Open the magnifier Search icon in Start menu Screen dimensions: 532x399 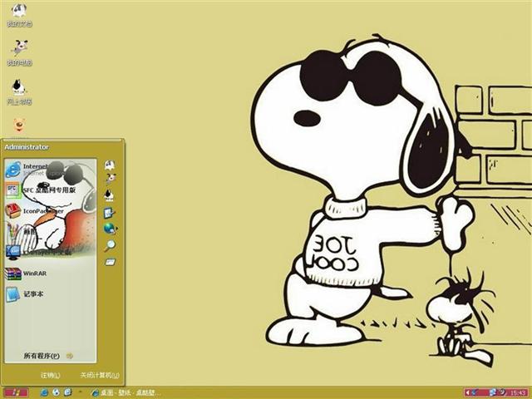pos(110,245)
